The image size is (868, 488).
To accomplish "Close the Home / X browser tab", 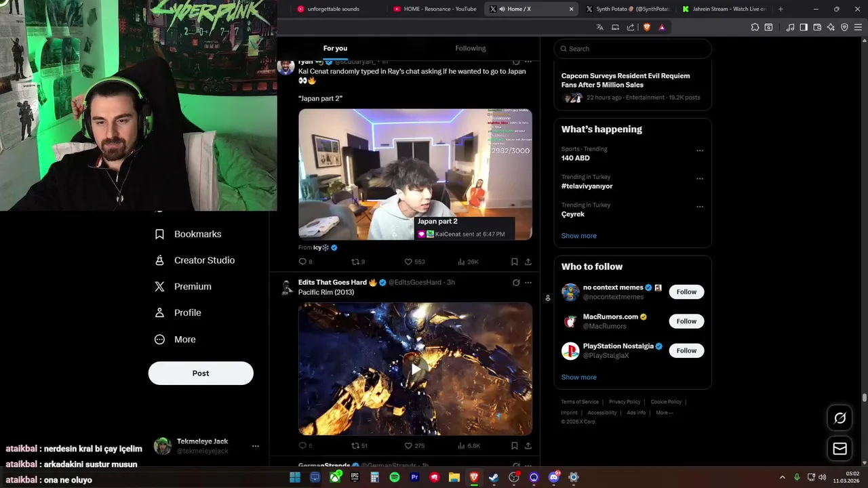I will [x=571, y=9].
